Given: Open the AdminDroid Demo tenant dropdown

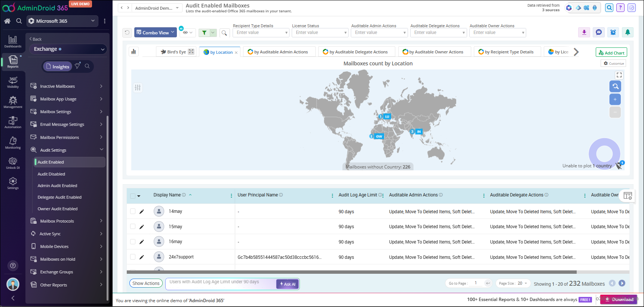Looking at the screenshot, I should pyautogui.click(x=157, y=8).
